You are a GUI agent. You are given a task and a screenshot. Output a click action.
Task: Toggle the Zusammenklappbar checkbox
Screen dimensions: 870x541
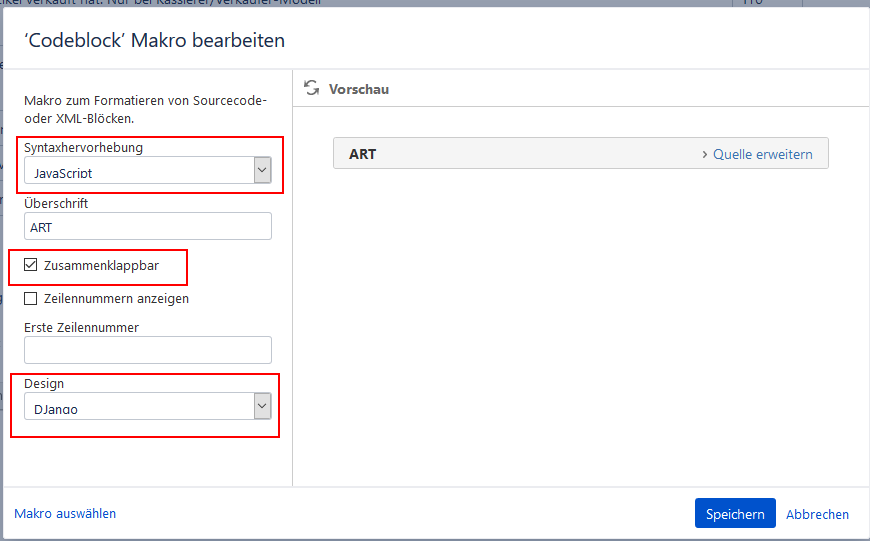pos(31,266)
